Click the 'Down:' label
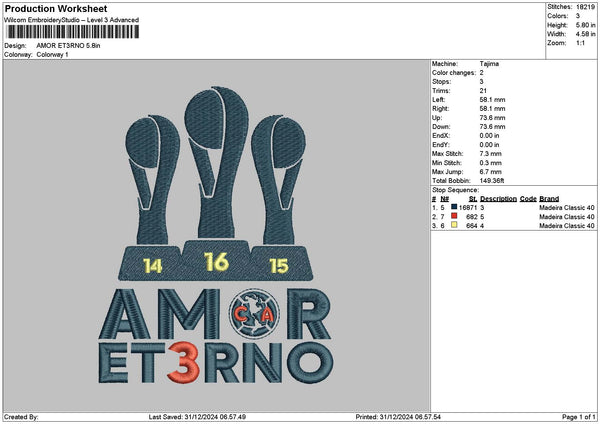600x424 pixels. (x=441, y=127)
